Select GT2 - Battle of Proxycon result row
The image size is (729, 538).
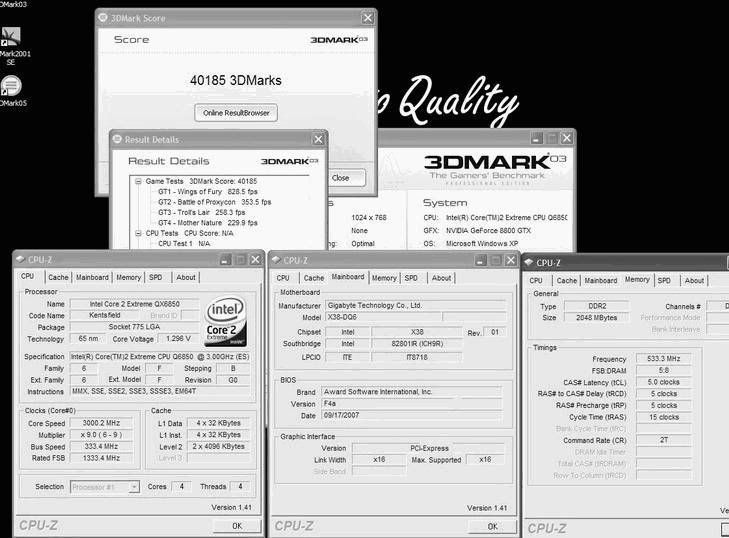(x=214, y=202)
